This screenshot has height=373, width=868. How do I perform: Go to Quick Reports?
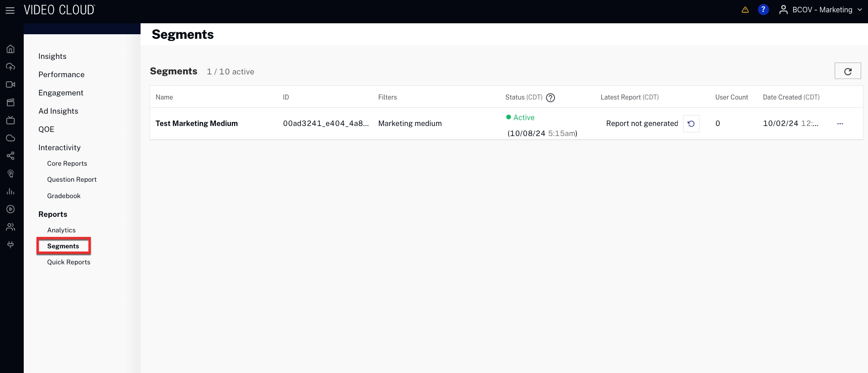point(68,262)
